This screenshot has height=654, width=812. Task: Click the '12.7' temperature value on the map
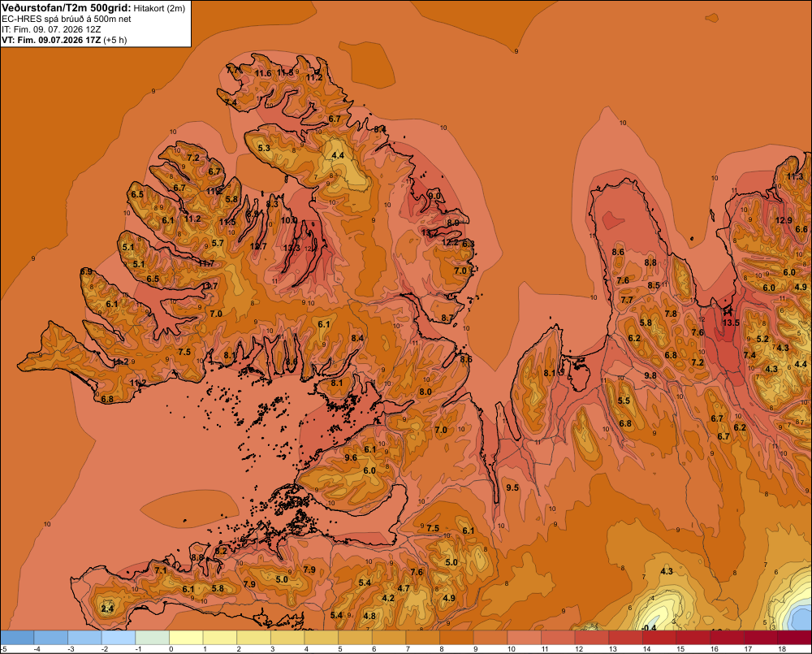point(258,246)
